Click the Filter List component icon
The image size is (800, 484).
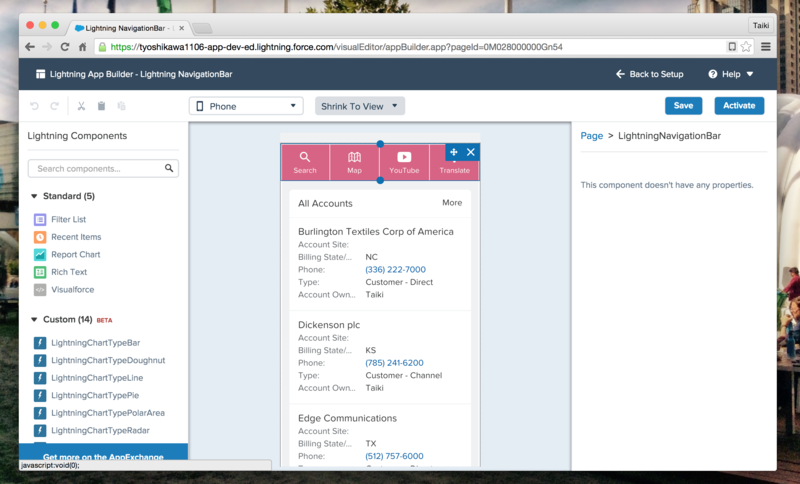point(40,219)
